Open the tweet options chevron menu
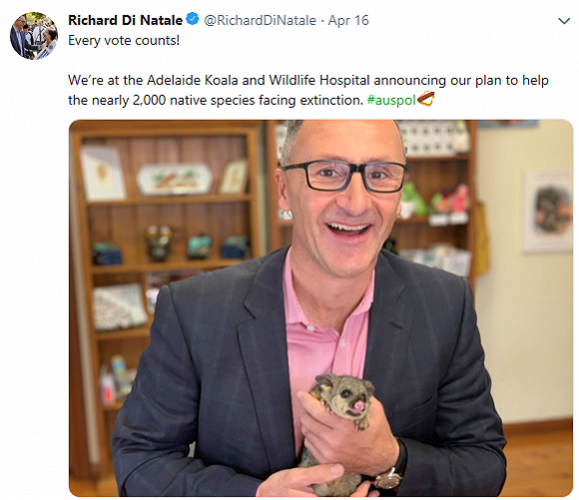The width and height of the screenshot is (579, 500). tap(564, 21)
